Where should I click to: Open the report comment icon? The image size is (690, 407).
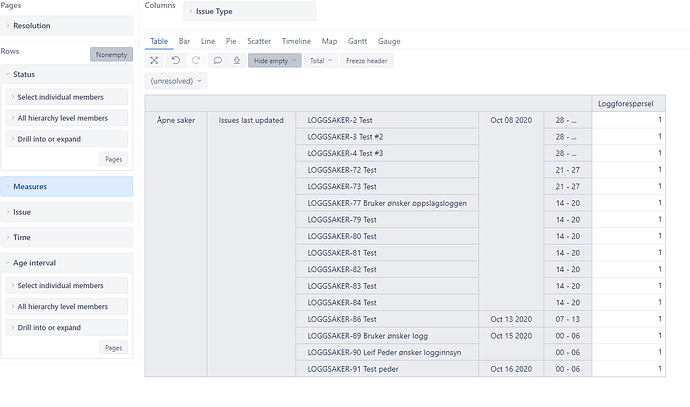tap(217, 61)
